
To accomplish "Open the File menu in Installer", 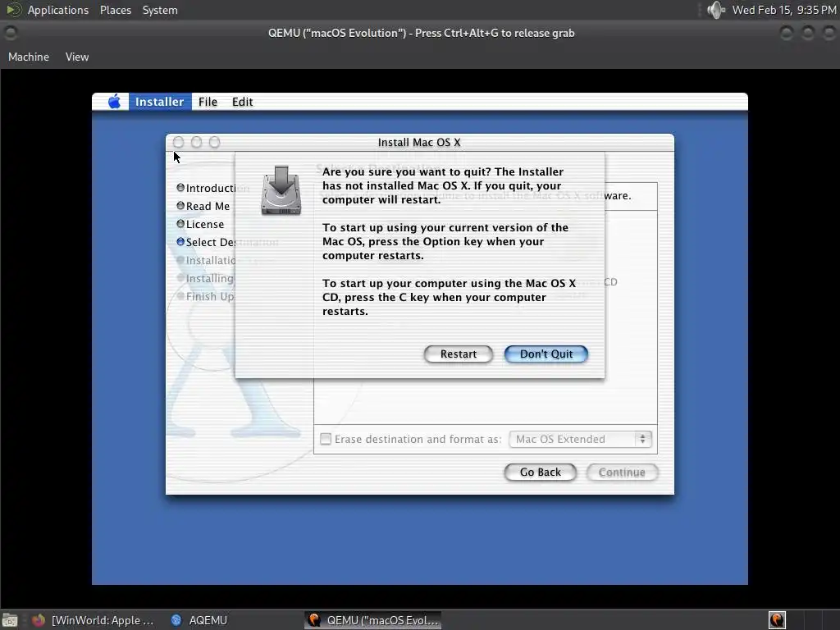I will pos(208,102).
